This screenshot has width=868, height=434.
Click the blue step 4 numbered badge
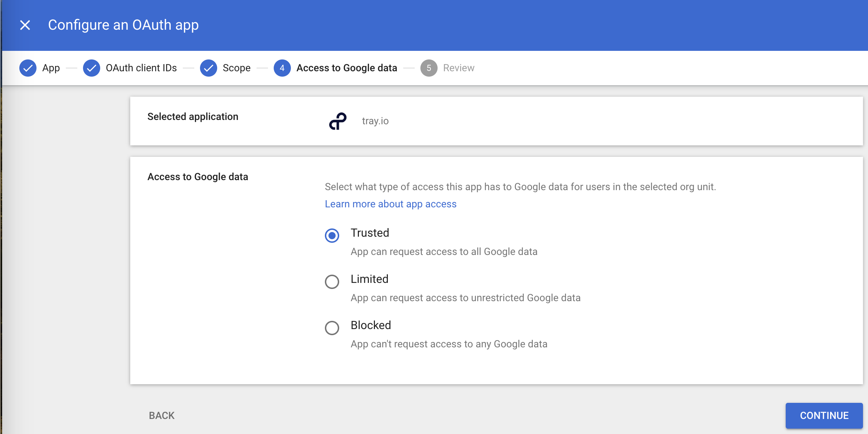tap(282, 68)
